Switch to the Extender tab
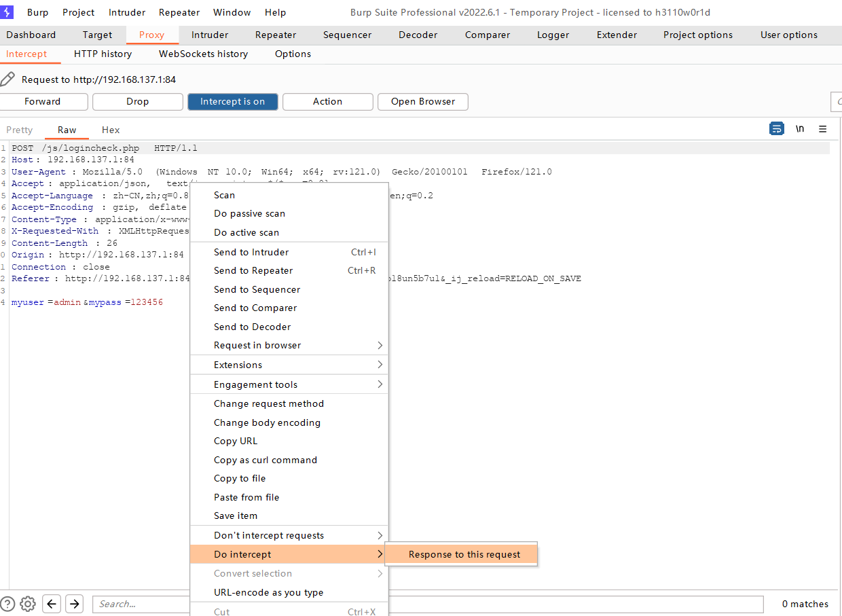This screenshot has width=842, height=616. pyautogui.click(x=617, y=35)
